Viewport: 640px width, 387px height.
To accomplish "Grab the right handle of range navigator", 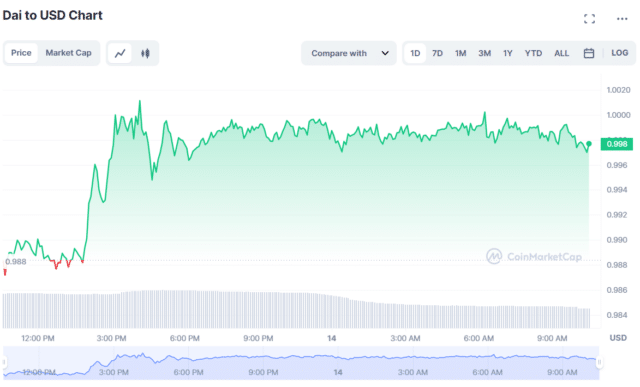I will 599,362.
